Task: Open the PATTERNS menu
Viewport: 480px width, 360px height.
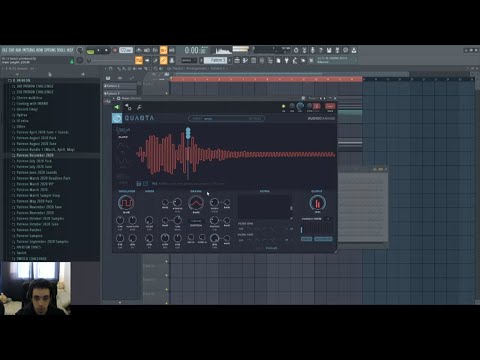Action: click(x=29, y=50)
